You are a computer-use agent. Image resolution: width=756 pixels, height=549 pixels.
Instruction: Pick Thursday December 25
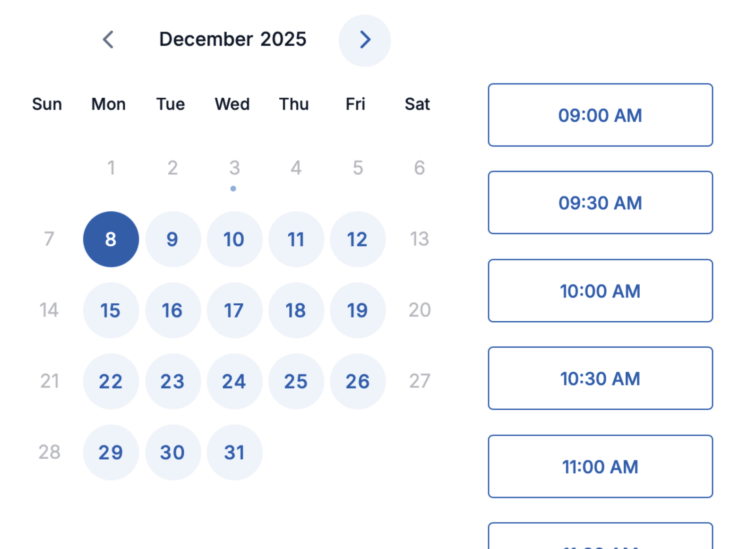click(x=296, y=381)
